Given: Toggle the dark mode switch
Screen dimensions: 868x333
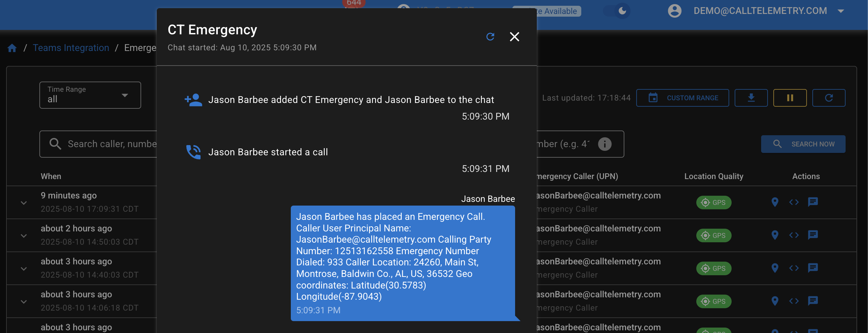Looking at the screenshot, I should [x=617, y=11].
